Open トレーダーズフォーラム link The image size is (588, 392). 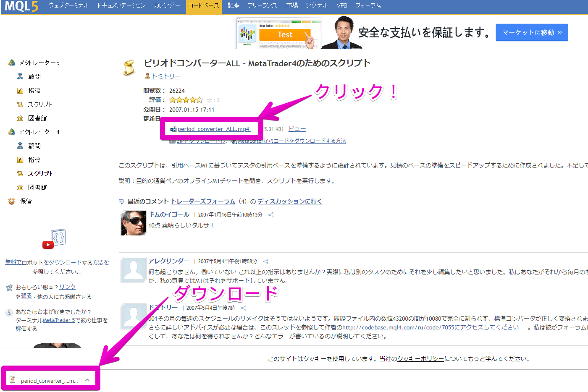coord(203,201)
